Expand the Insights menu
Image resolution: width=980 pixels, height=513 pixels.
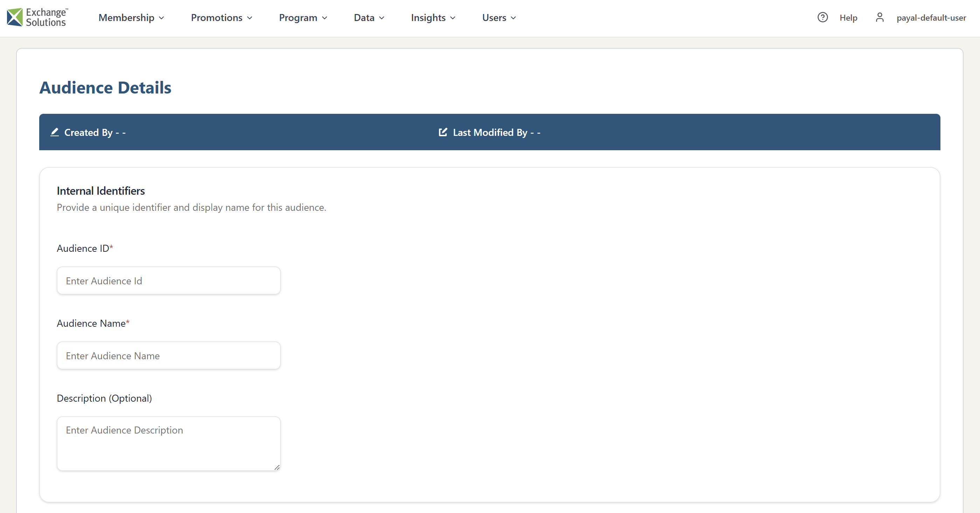coord(433,18)
